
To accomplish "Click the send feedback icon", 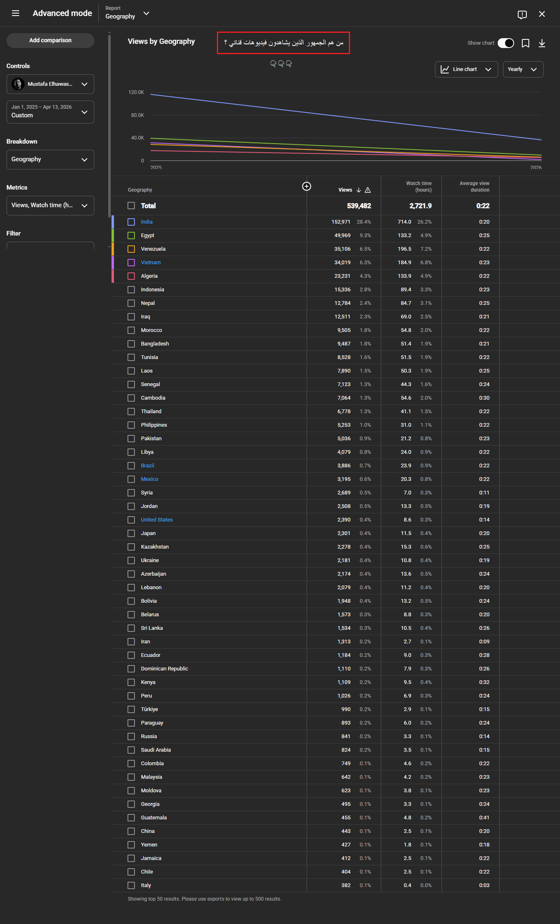I will pos(522,14).
